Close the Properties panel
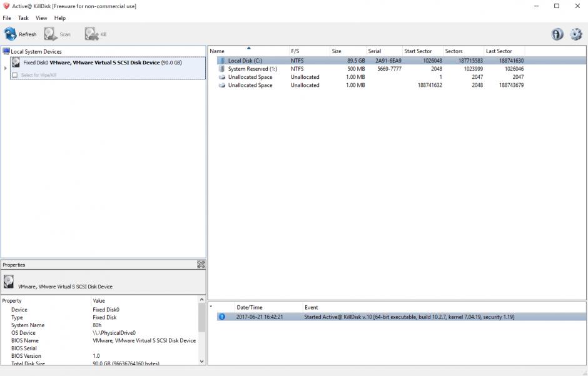 (201, 264)
